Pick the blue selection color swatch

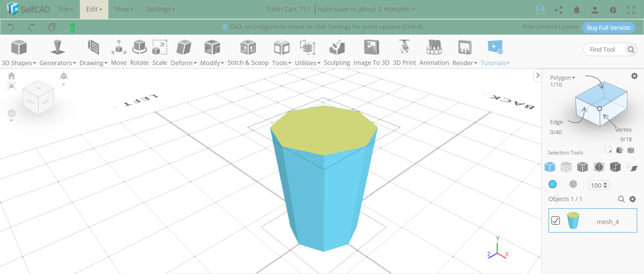[x=552, y=184]
